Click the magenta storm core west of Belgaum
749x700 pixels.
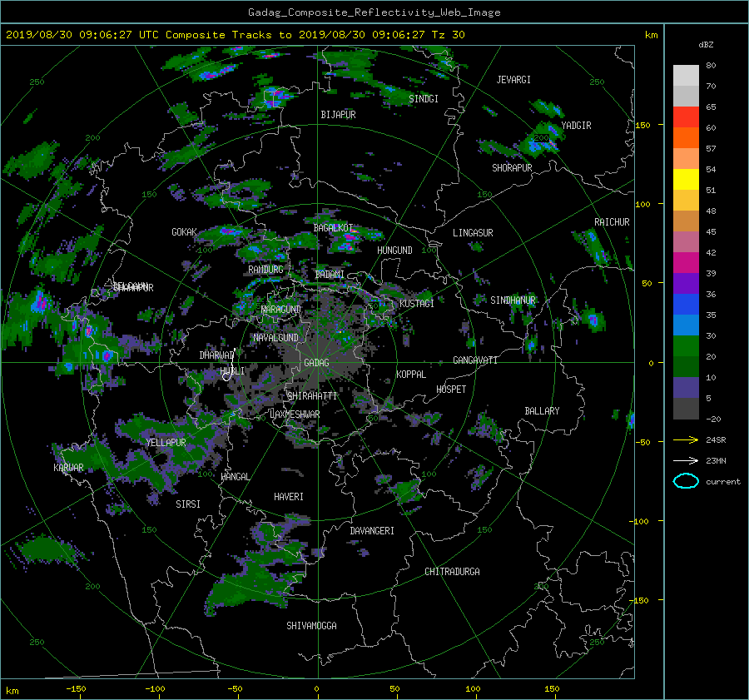(41, 302)
